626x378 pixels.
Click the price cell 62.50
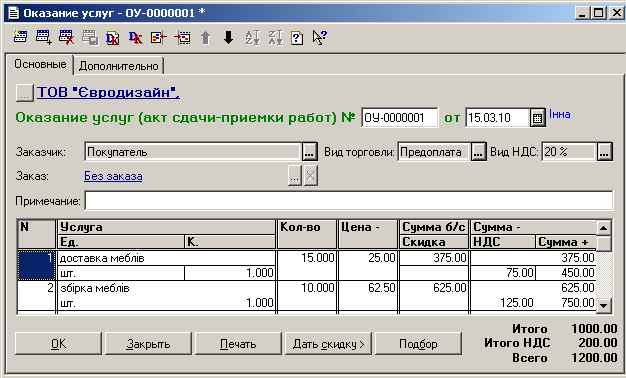(x=368, y=288)
